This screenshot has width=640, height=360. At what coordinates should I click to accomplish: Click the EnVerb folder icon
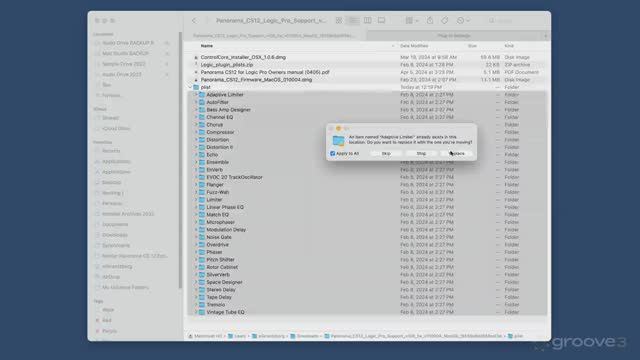coord(202,170)
